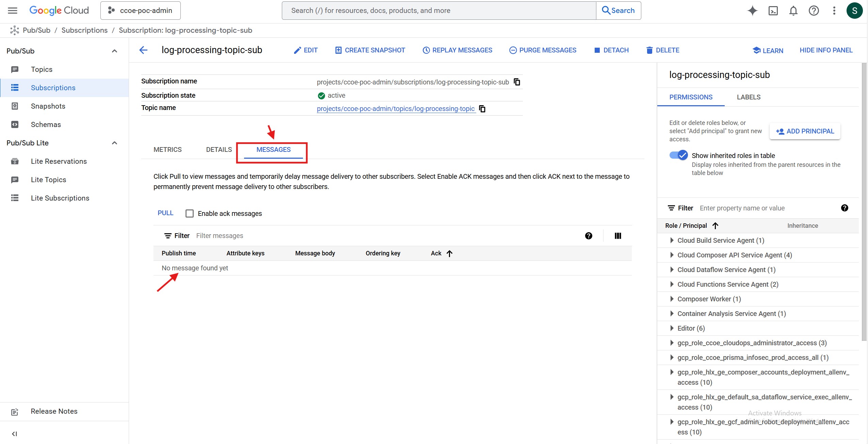Expand the Cloud Build Service Agent role
Viewport: 868px width, 444px height.
pos(672,240)
